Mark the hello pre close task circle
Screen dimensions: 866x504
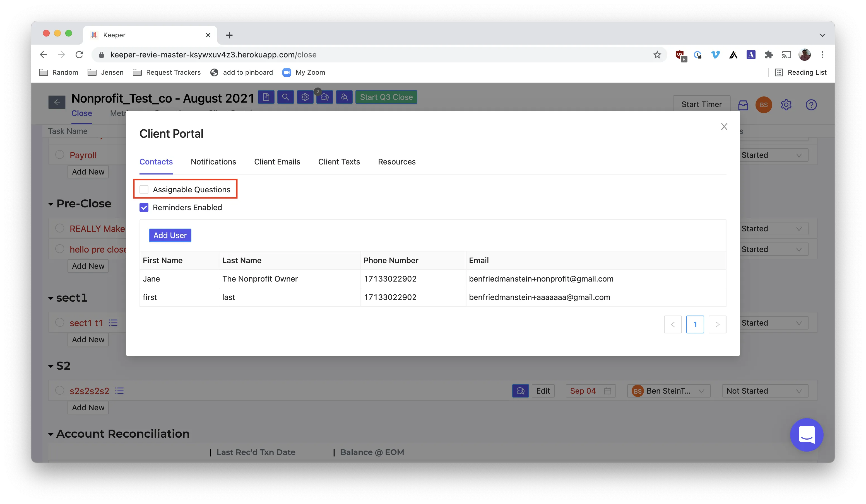(x=60, y=249)
